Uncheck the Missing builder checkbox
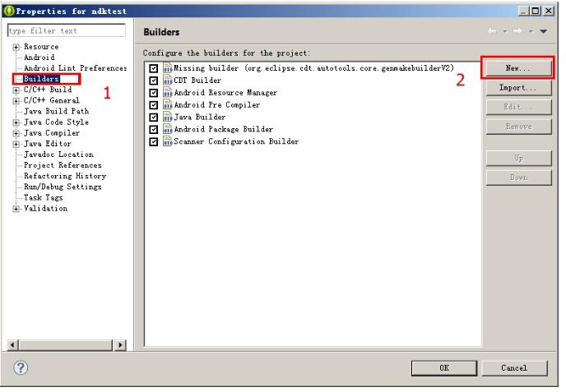The image size is (566, 392). point(154,68)
